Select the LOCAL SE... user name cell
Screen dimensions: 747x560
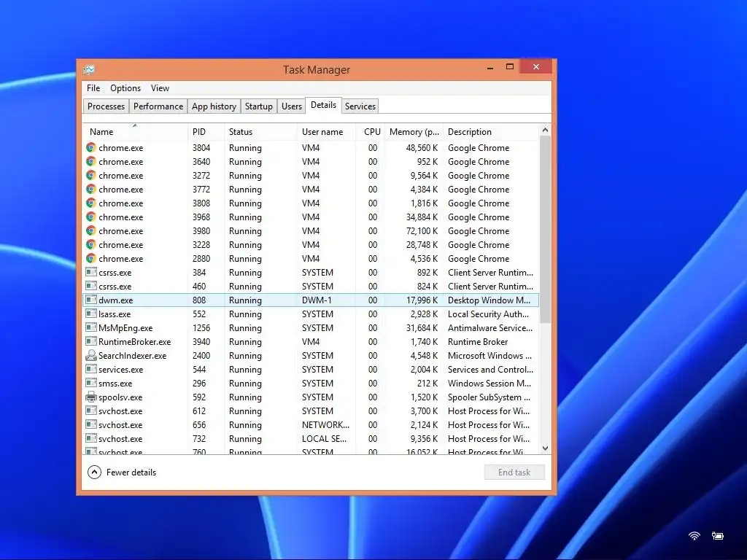[x=324, y=438]
